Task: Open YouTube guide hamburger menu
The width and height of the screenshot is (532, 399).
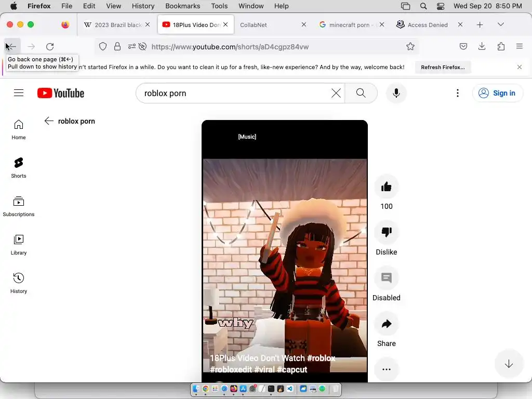Action: (19, 93)
